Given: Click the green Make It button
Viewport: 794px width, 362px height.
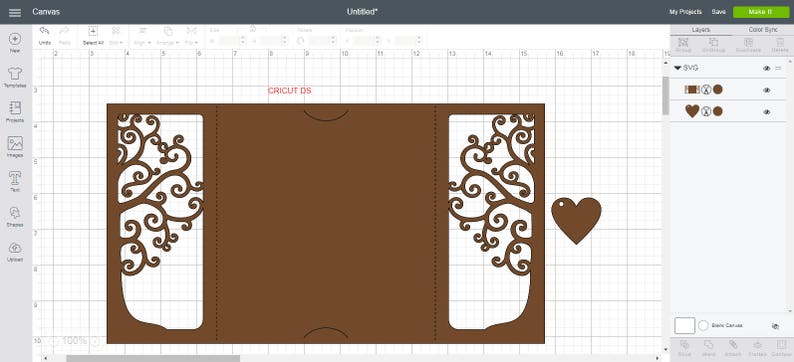Looking at the screenshot, I should click(760, 12).
